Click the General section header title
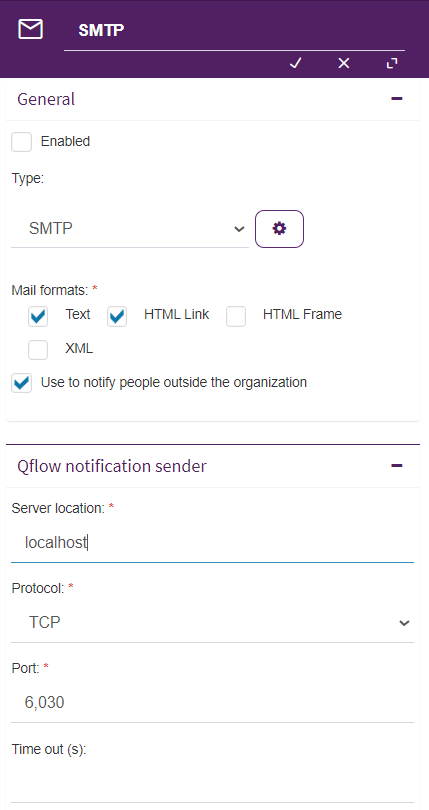This screenshot has width=429, height=810. [x=46, y=99]
